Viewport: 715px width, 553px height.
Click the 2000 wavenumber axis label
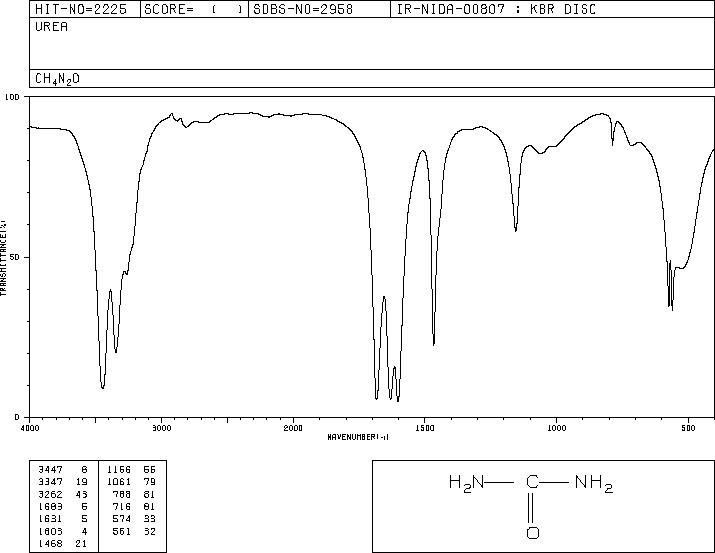[x=293, y=428]
